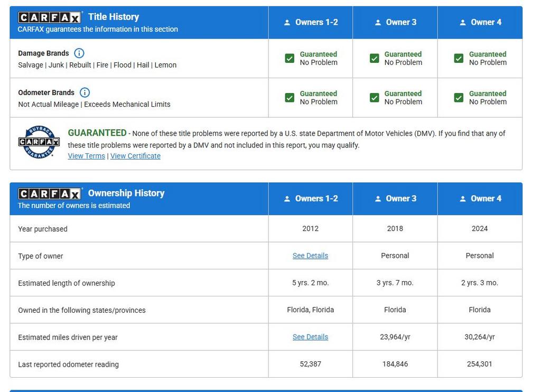The image size is (541, 392).
Task: Click Owners 1-2 person icon in Ownership History
Action: 287,199
